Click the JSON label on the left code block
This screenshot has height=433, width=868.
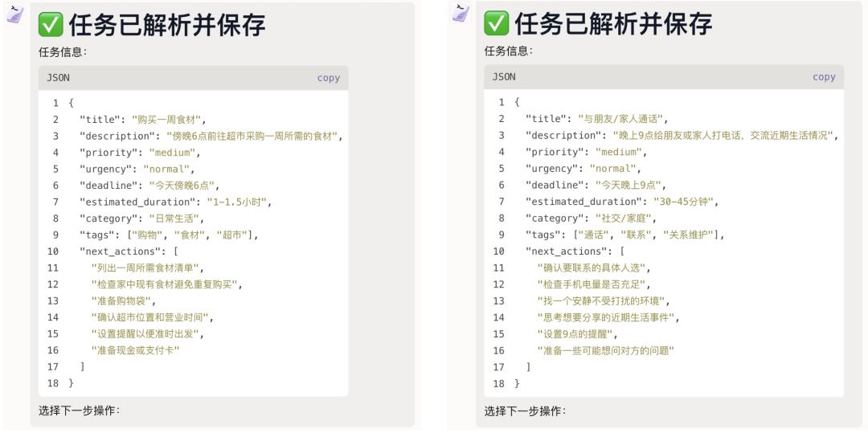[x=58, y=78]
